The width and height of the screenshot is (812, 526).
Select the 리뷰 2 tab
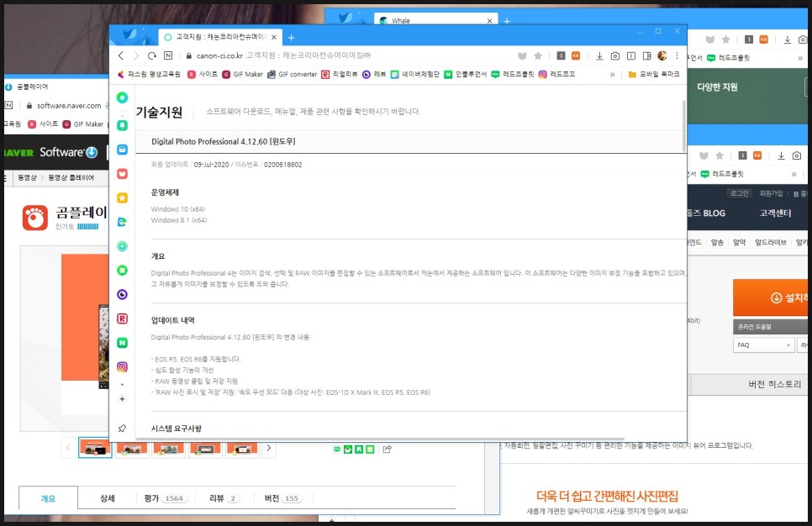click(224, 498)
